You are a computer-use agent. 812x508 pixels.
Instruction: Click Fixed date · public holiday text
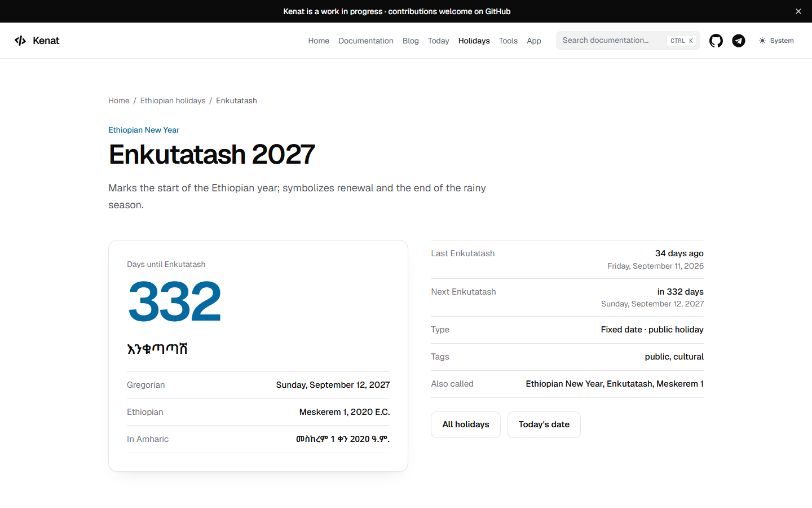652,330
